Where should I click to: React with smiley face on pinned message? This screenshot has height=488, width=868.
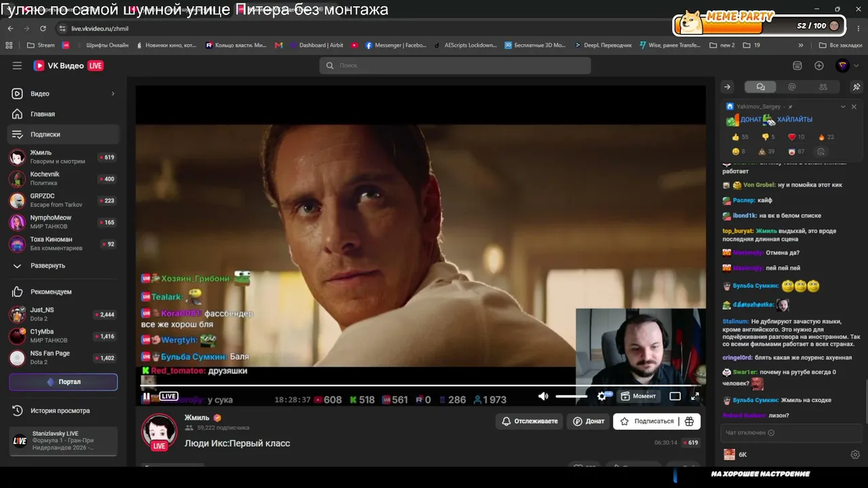(738, 152)
